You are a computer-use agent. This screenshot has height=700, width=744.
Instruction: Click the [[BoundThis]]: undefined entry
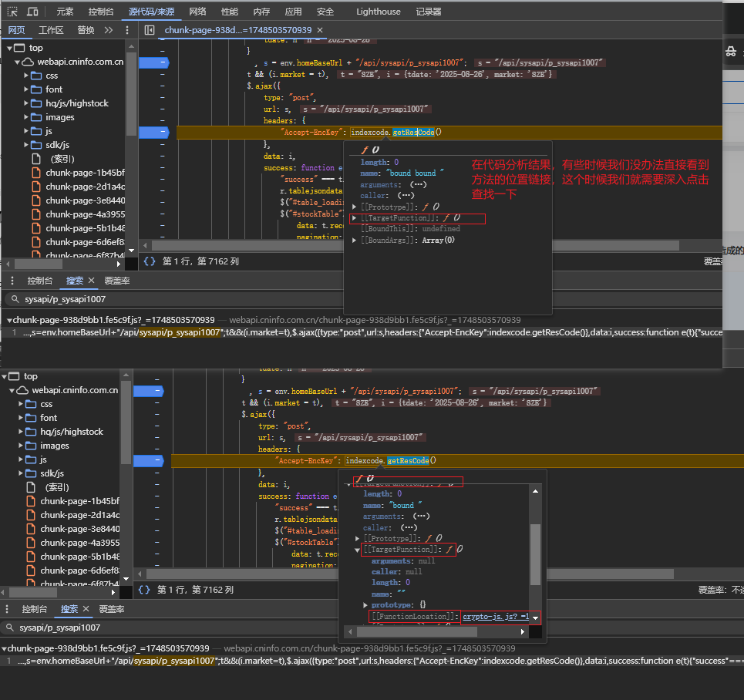(x=410, y=229)
